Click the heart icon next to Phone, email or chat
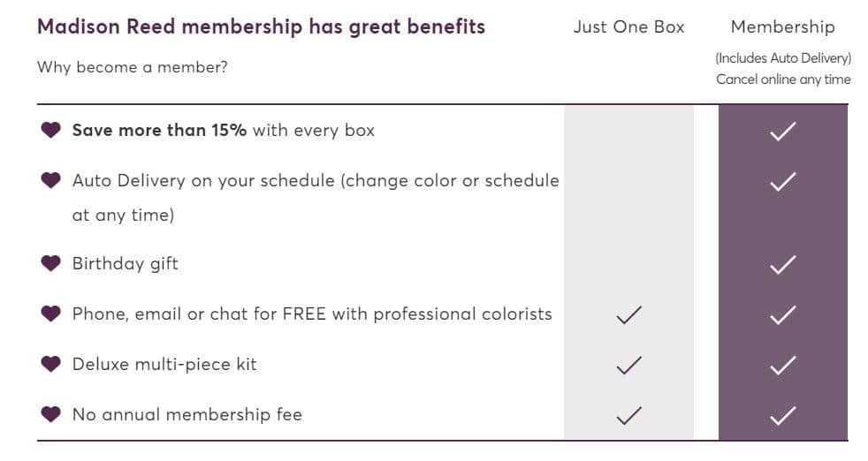The image size is (868, 461). click(51, 314)
